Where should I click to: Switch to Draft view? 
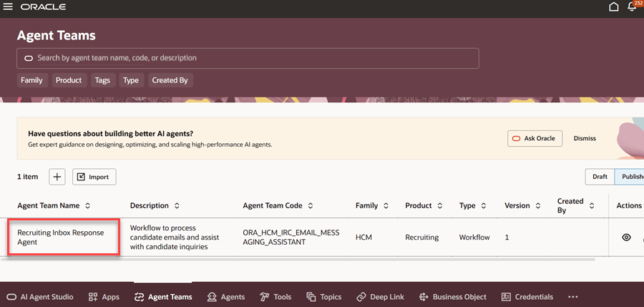[600, 177]
